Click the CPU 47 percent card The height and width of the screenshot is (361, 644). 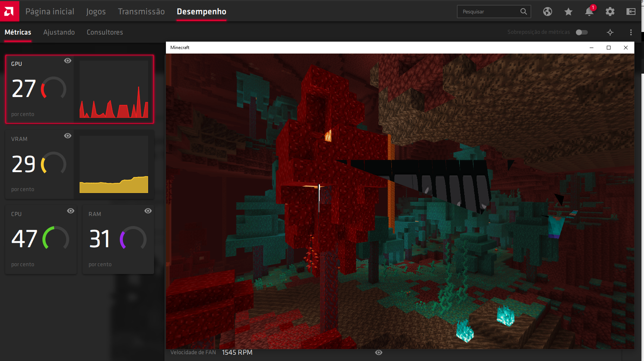point(41,239)
